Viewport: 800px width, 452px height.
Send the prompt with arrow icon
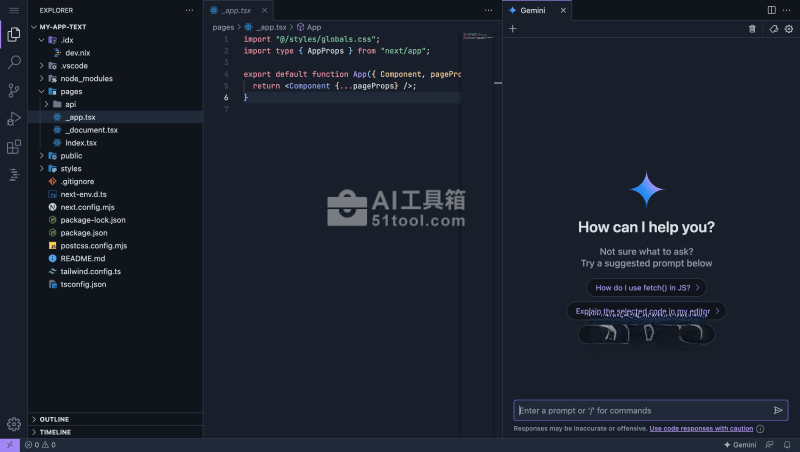[x=778, y=410]
